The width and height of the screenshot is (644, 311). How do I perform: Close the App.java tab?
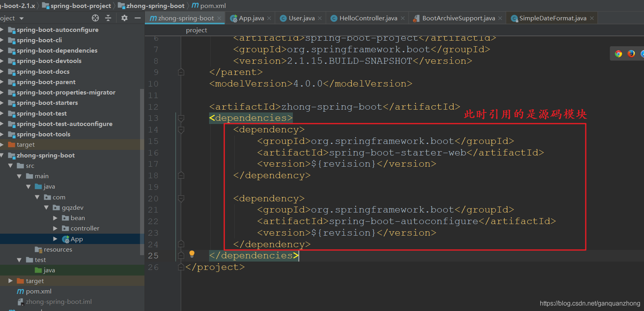point(269,18)
